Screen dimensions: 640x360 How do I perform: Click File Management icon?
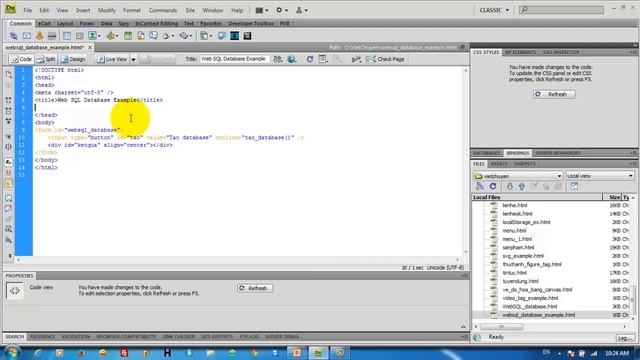point(278,59)
